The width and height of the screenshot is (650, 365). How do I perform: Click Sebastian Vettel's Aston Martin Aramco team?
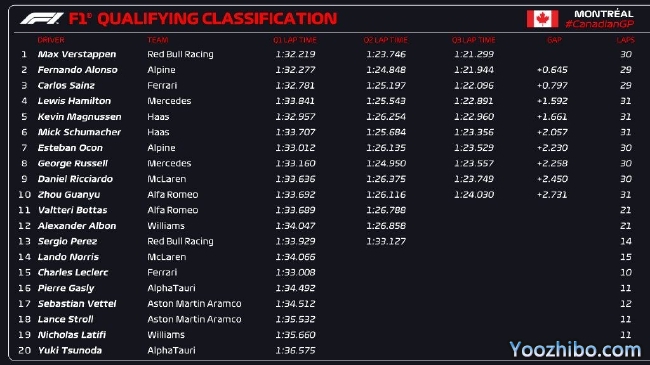[x=194, y=304]
